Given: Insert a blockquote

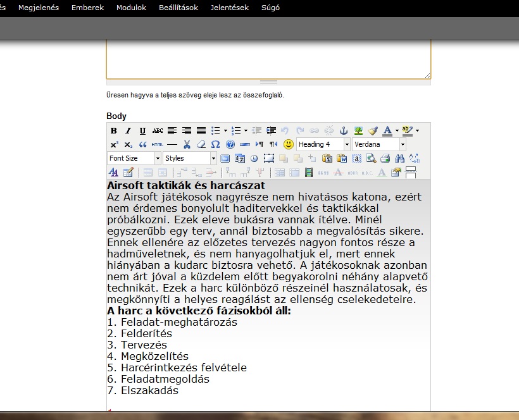Looking at the screenshot, I should pos(142,144).
